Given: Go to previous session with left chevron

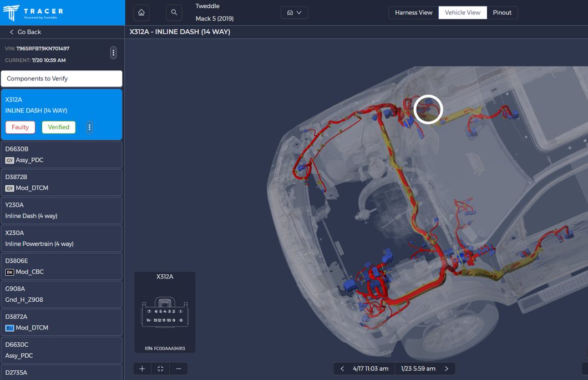Looking at the screenshot, I should [342, 369].
